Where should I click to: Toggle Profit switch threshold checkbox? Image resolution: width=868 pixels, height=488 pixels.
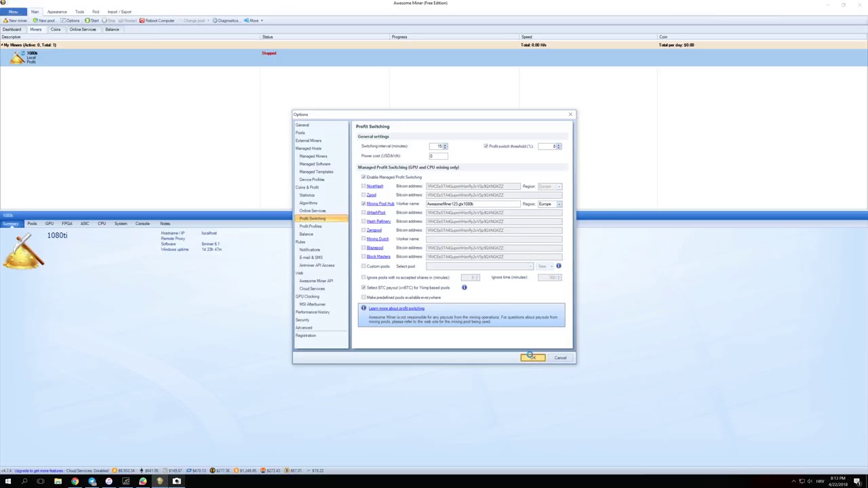pos(486,146)
